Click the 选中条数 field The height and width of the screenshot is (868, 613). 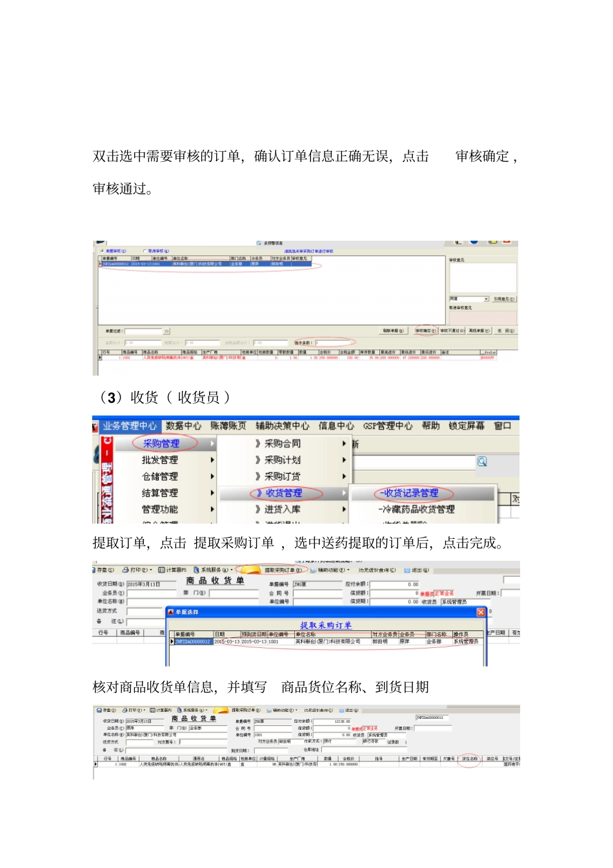(334, 343)
